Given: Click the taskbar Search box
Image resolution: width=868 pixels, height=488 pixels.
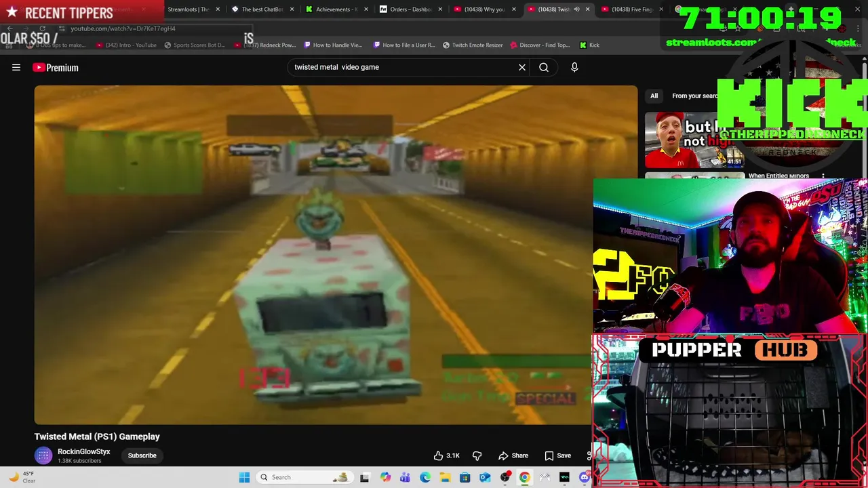Looking at the screenshot, I should [306, 477].
